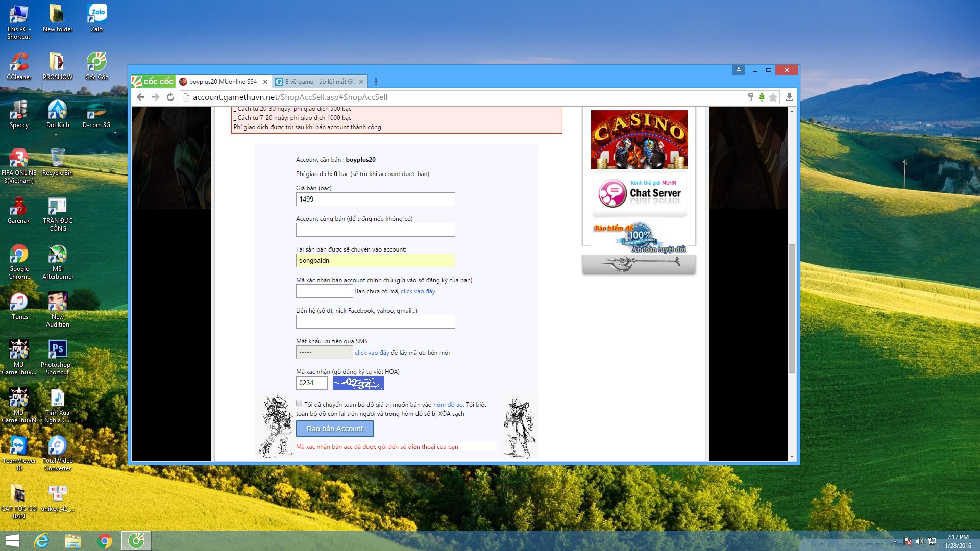Launch Google Chrome from the desktop

tap(19, 262)
